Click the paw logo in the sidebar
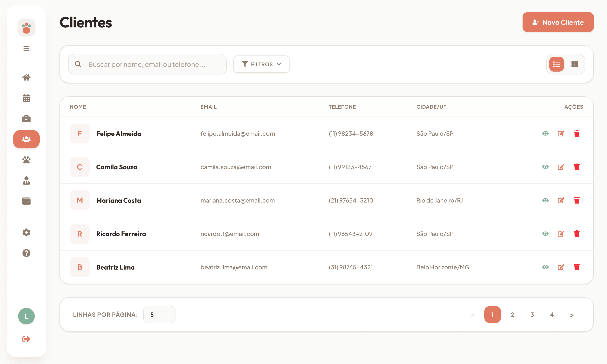Viewport: 607px width, 364px height. (26, 27)
